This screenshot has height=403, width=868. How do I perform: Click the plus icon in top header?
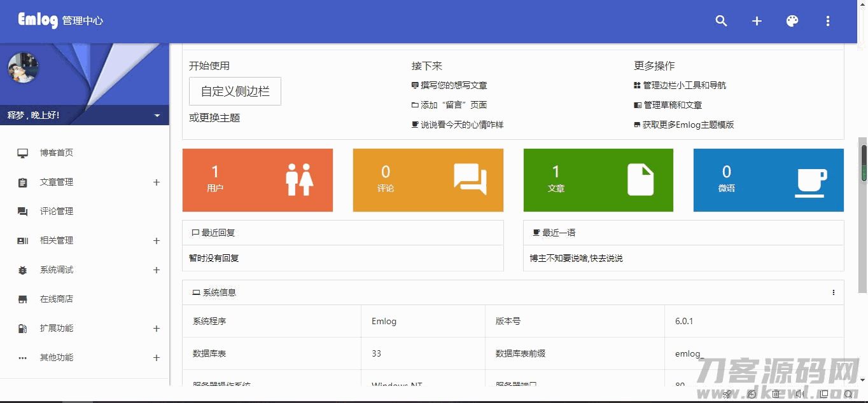[757, 21]
